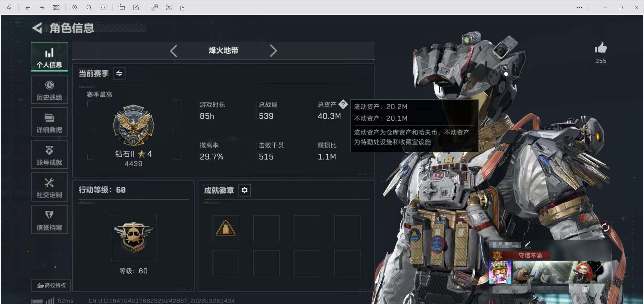Click the back arrow beside 角色信息

coord(37,28)
